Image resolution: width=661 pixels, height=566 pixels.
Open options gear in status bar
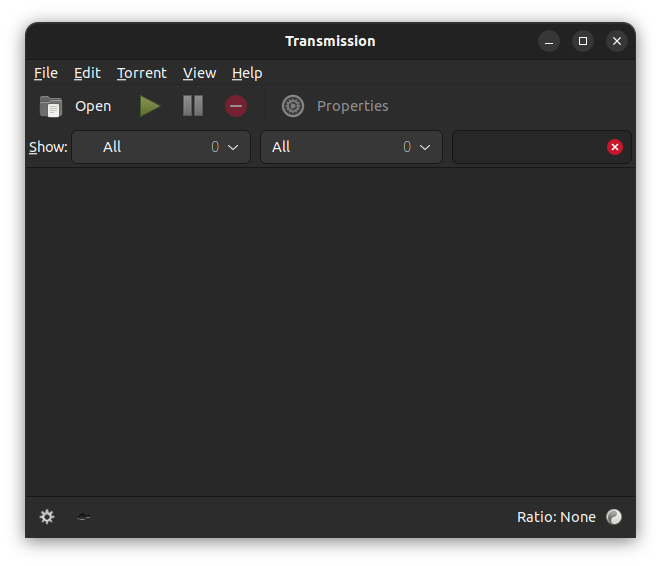click(47, 517)
